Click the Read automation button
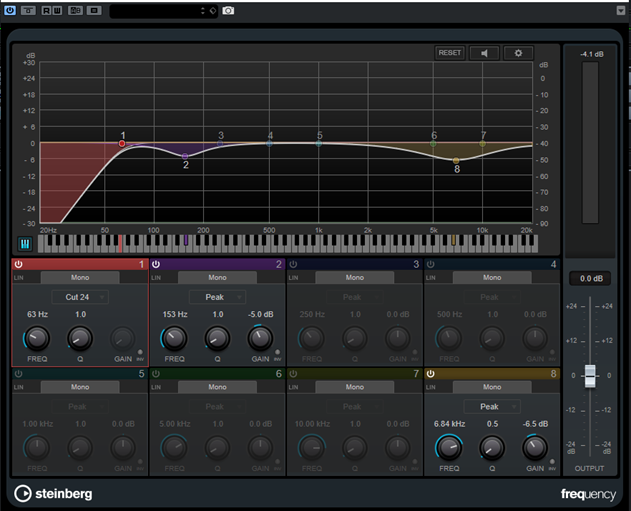The height and width of the screenshot is (511, 631). pos(46,10)
